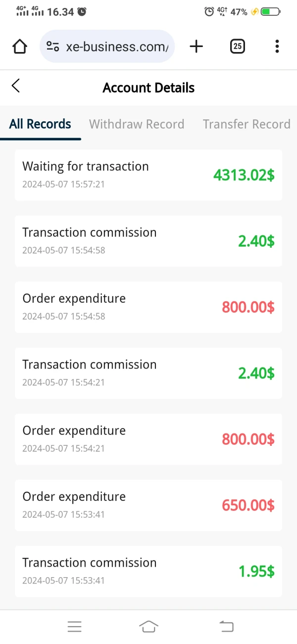297x644 pixels.
Task: Tap the browser home icon
Action: click(19, 47)
